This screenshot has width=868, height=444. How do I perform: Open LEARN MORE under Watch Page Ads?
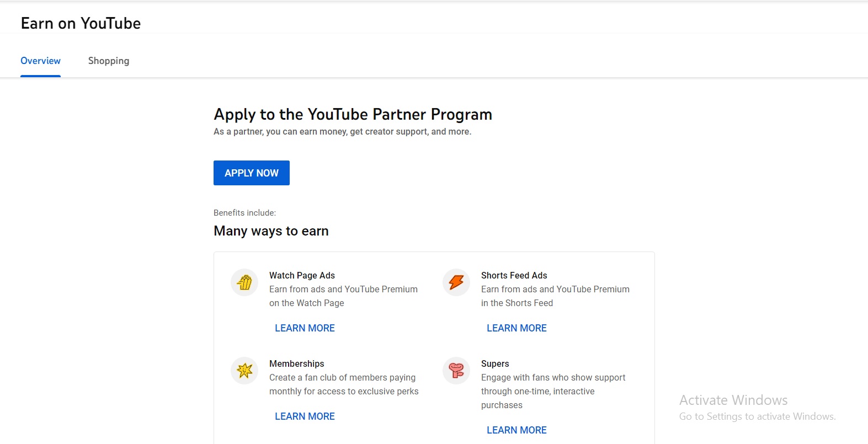click(x=305, y=328)
